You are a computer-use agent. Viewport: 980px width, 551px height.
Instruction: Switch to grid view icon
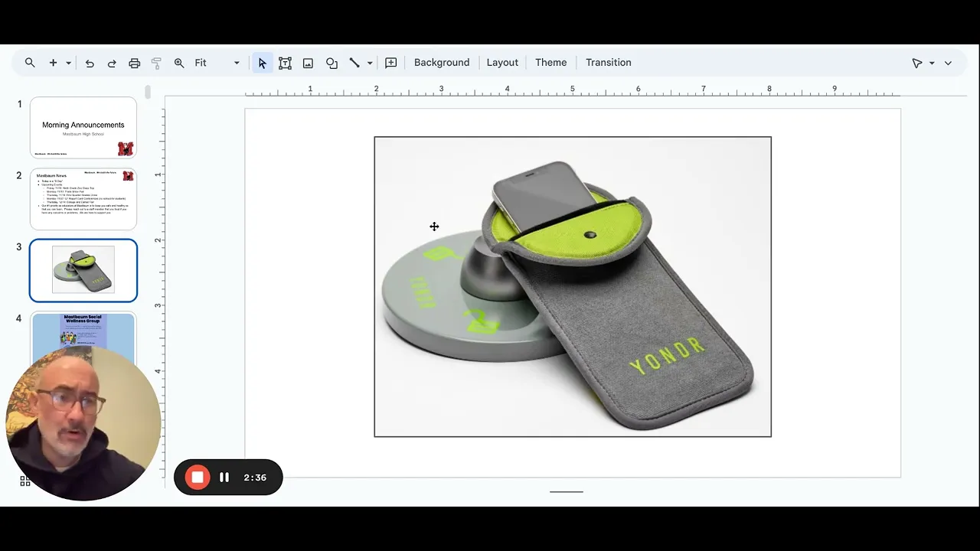click(x=24, y=481)
